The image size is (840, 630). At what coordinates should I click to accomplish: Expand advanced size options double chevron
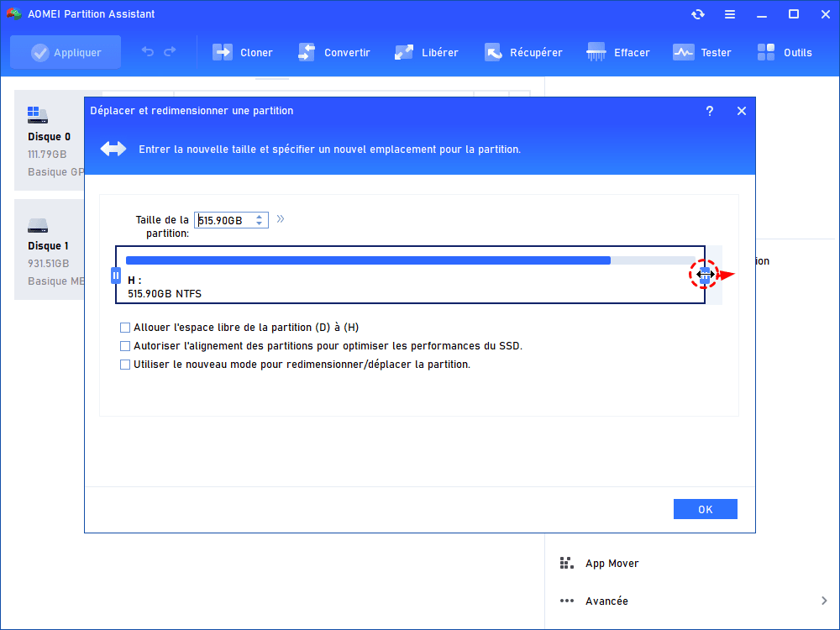click(x=281, y=218)
